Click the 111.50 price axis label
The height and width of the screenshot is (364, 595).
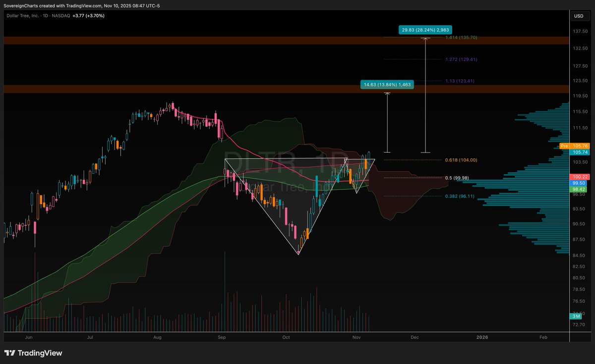581,128
